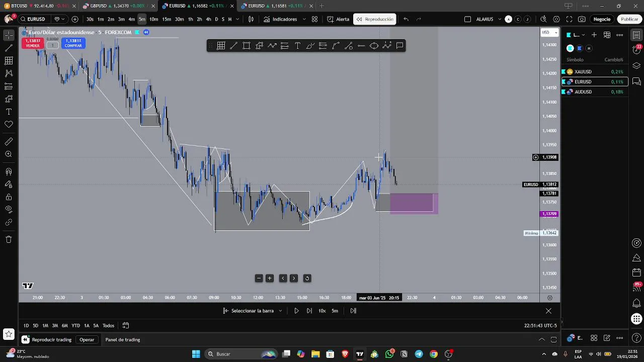Open watchlist advanced view table icon
This screenshot has width=644, height=362.
pos(607,35)
